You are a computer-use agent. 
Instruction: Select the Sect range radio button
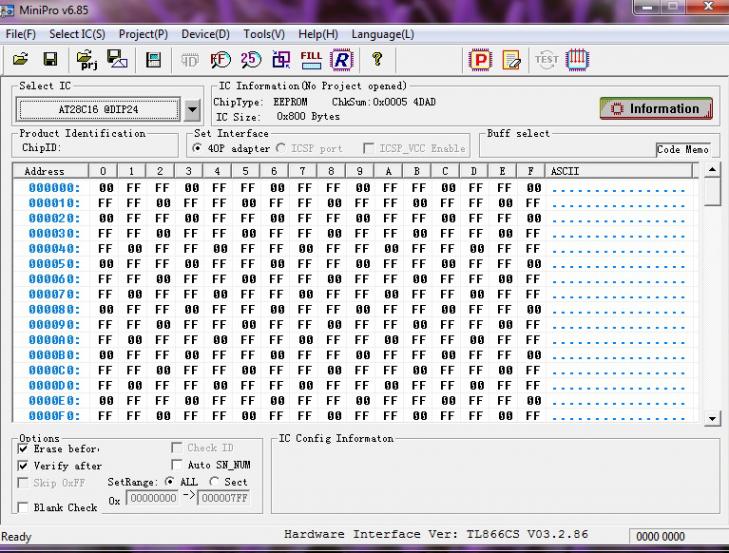click(x=214, y=482)
